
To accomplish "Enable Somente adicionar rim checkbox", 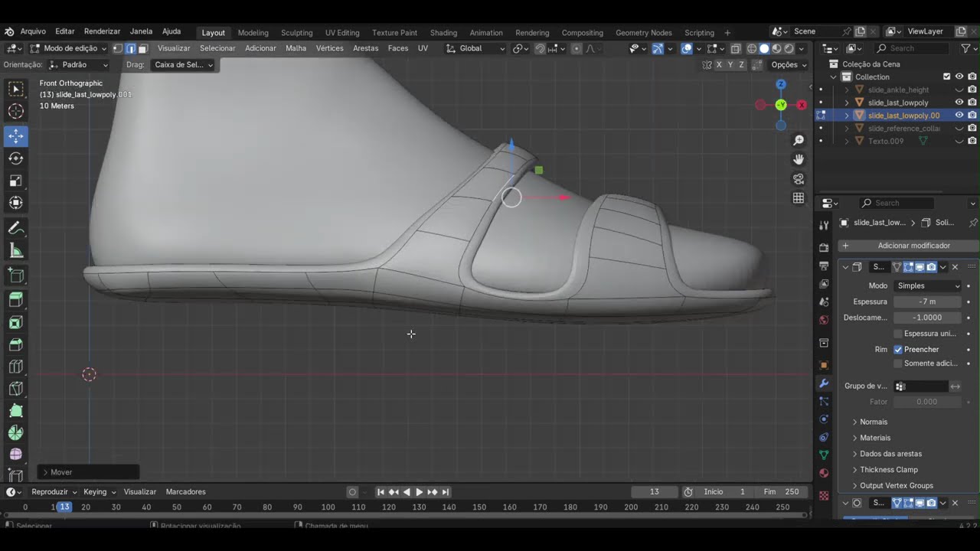I will pos(898,364).
